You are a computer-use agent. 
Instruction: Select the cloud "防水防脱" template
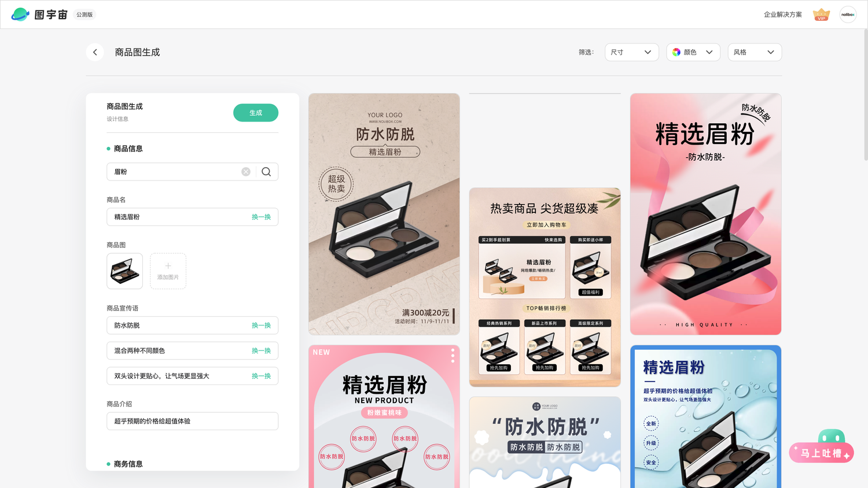point(545,442)
